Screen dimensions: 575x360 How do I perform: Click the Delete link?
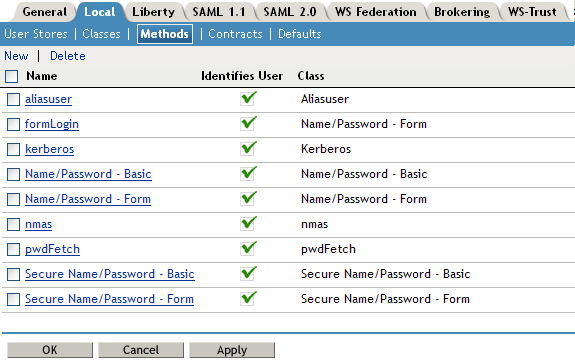click(68, 56)
